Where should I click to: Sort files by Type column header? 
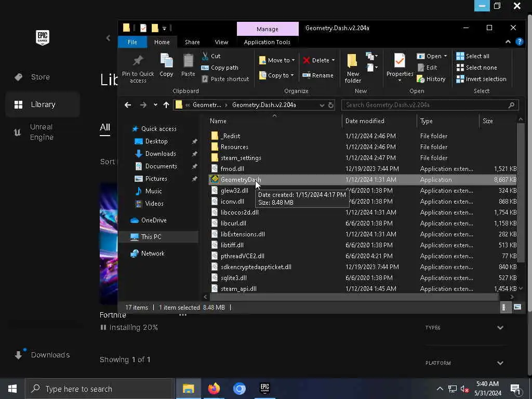426,121
